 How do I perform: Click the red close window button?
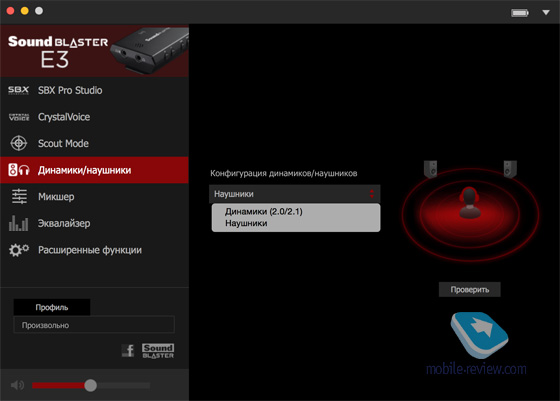pos(10,11)
